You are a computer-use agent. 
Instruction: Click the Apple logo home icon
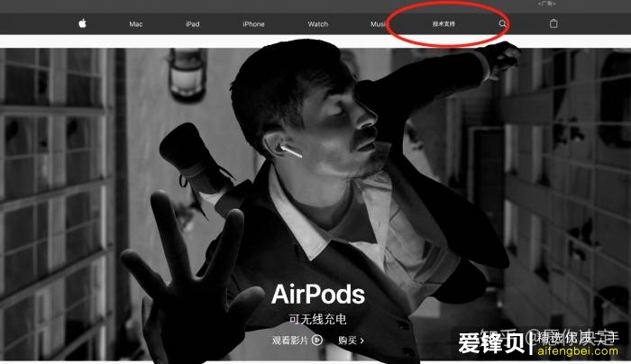82,23
